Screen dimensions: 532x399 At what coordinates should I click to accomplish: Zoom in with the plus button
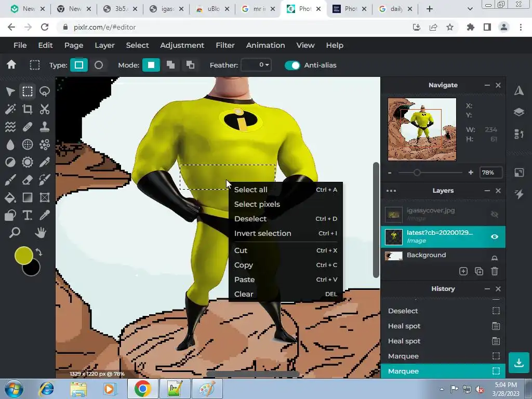click(471, 172)
